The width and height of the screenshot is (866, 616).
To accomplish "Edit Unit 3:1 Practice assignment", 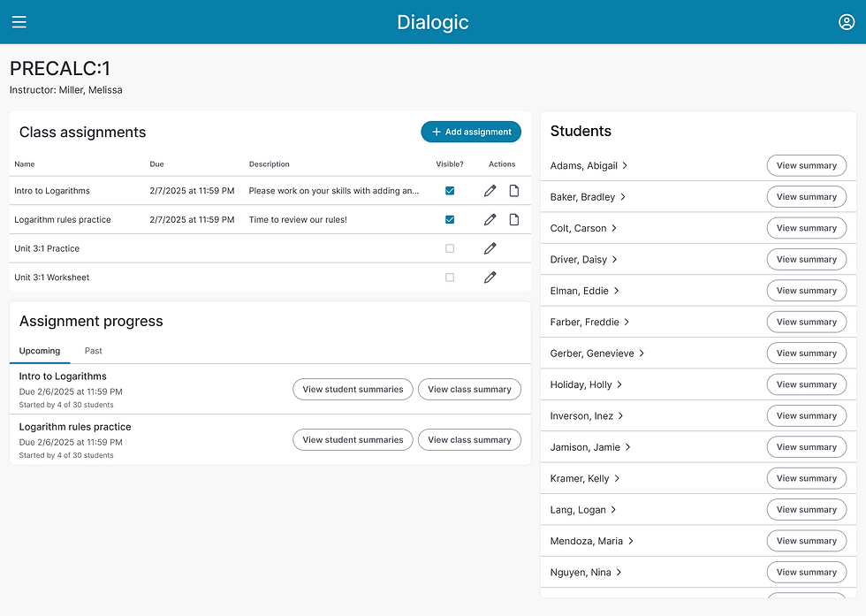I will (490, 247).
